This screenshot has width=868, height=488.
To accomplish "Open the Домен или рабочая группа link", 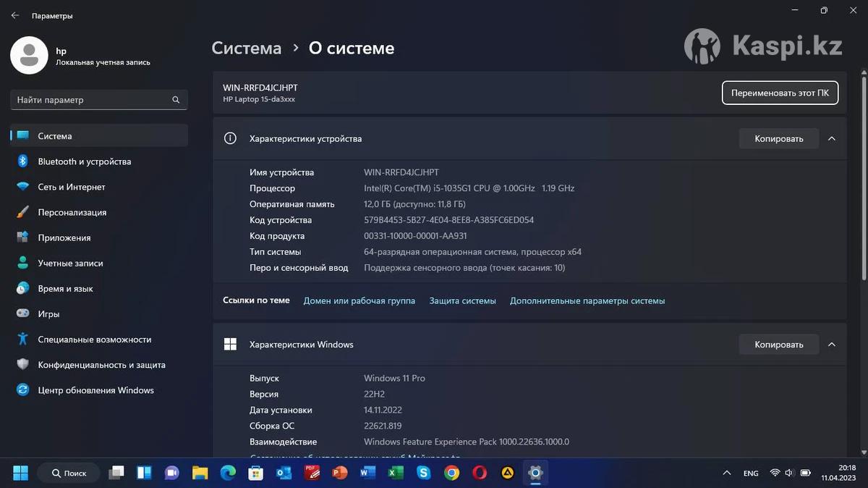I will [359, 300].
